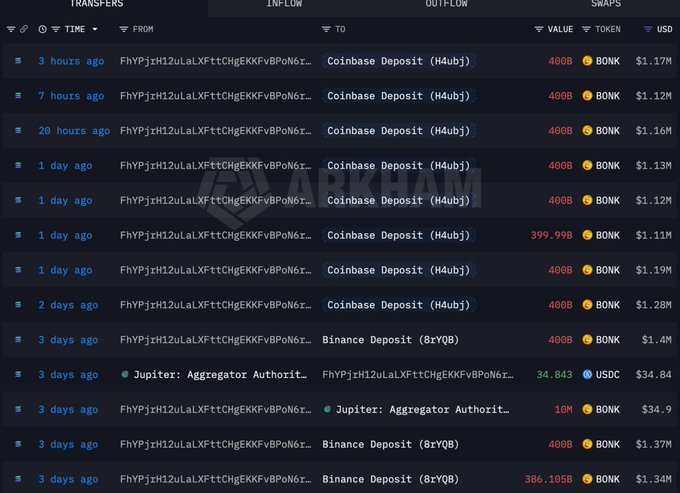The width and height of the screenshot is (680, 493).
Task: Open Binance Deposit in the $1.4M row
Action: [x=390, y=340]
